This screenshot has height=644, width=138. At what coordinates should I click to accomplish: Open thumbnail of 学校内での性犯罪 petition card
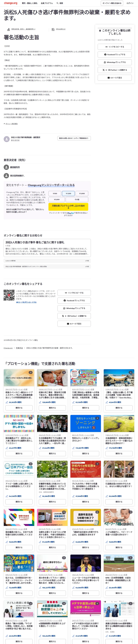coord(86,469)
